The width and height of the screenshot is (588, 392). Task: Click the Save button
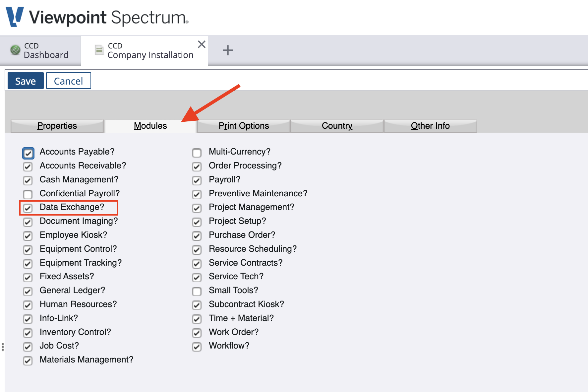tap(26, 81)
